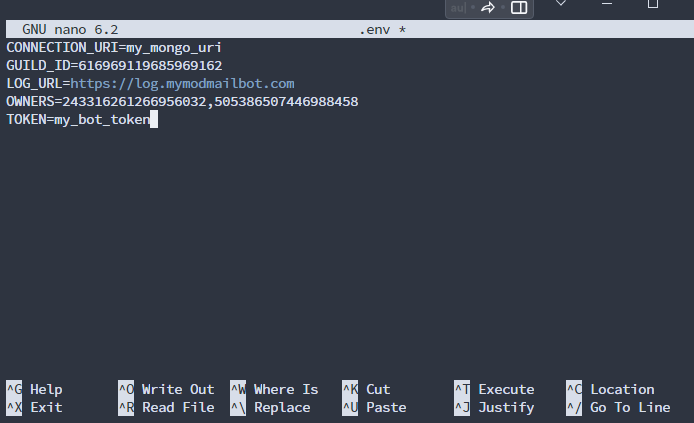Click the share arrow icon in the toolbar
This screenshot has height=423, width=694.
tap(488, 8)
